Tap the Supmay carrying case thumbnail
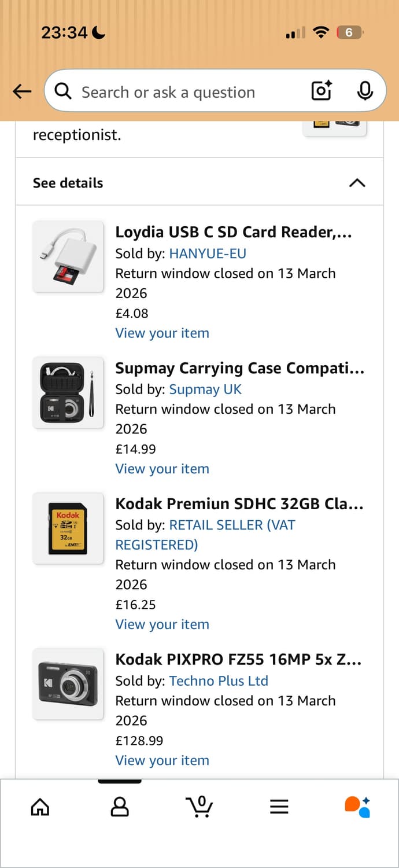Image resolution: width=399 pixels, height=868 pixels. click(68, 393)
